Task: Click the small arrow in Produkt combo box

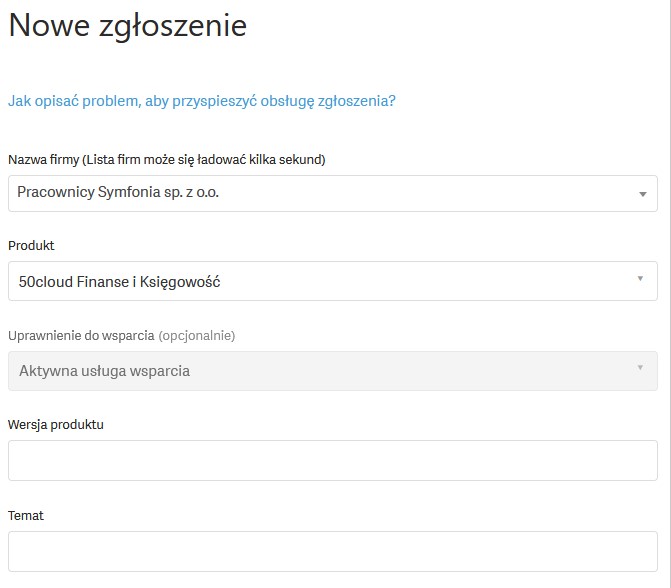Action: coord(640,278)
